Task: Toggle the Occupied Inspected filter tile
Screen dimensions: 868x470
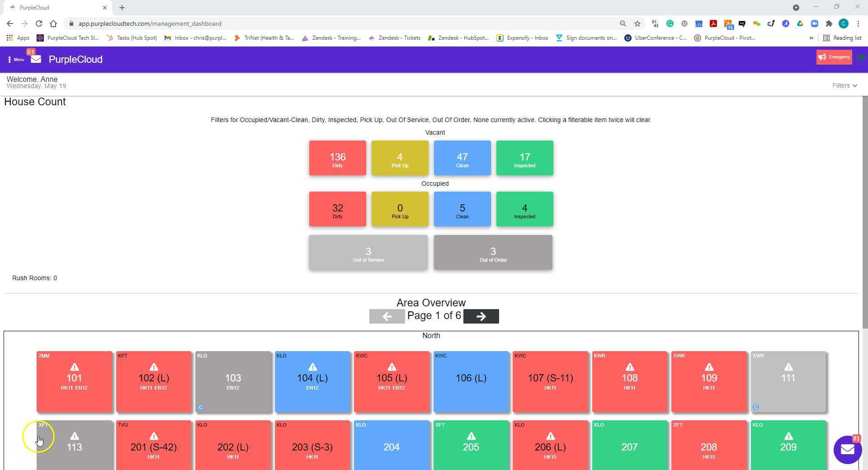Action: coord(525,209)
